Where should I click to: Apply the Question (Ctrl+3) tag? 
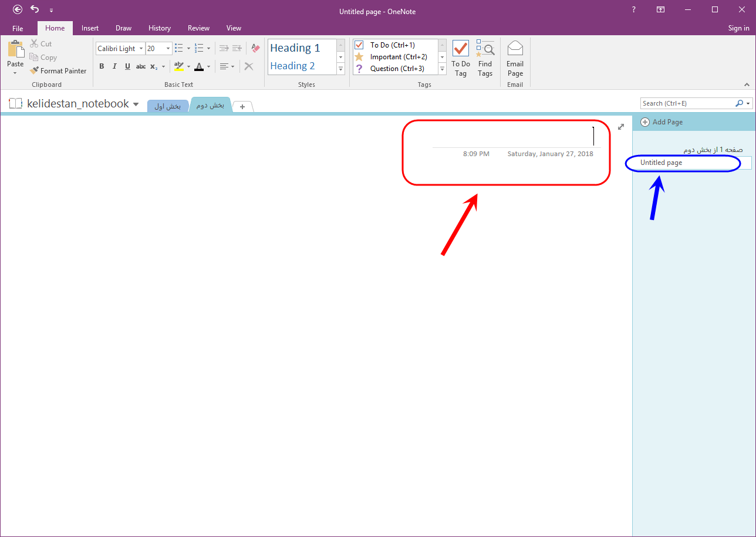click(359, 69)
